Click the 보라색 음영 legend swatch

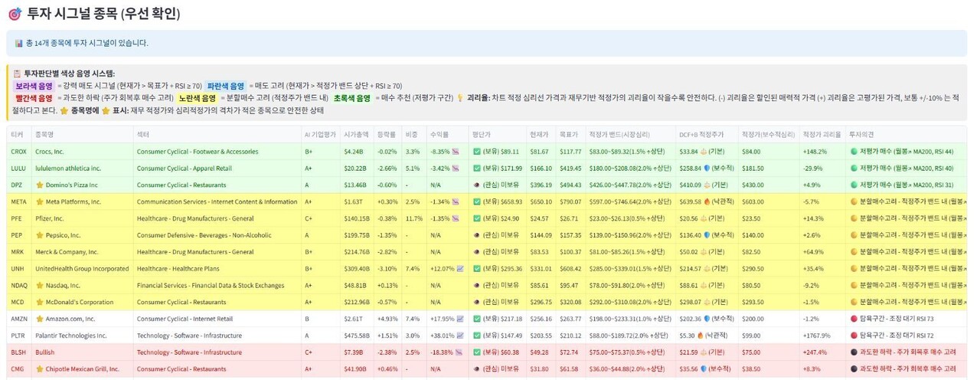pyautogui.click(x=34, y=86)
